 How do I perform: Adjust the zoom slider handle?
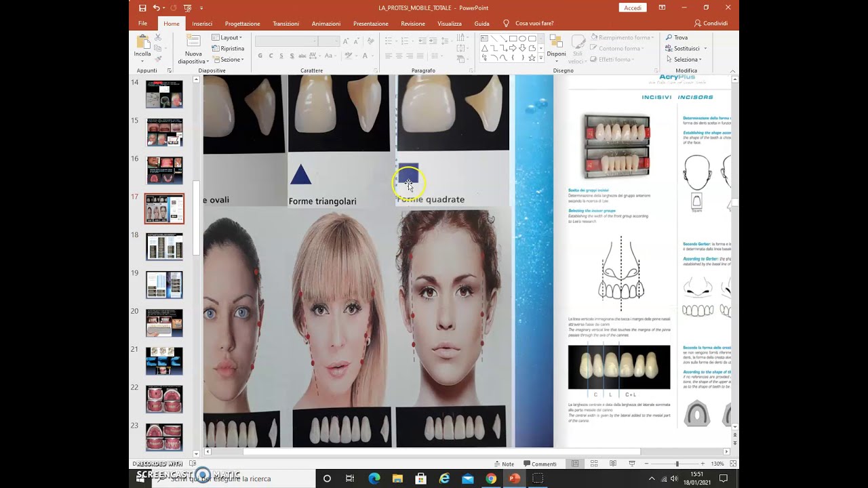677,464
